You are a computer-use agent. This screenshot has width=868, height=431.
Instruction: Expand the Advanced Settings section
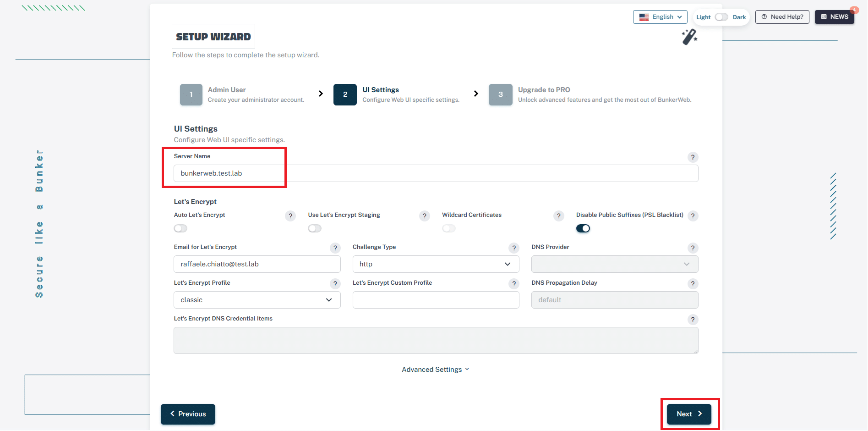pyautogui.click(x=435, y=370)
